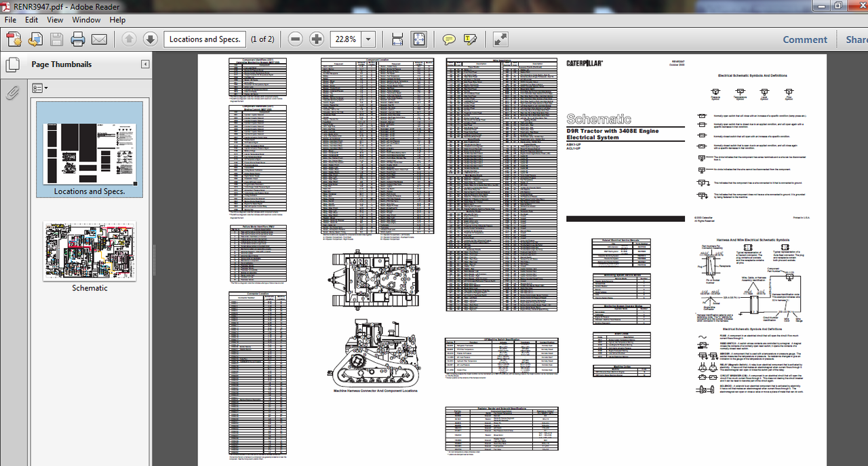This screenshot has width=868, height=466.
Task: Select the highlight text tool
Action: tap(470, 39)
